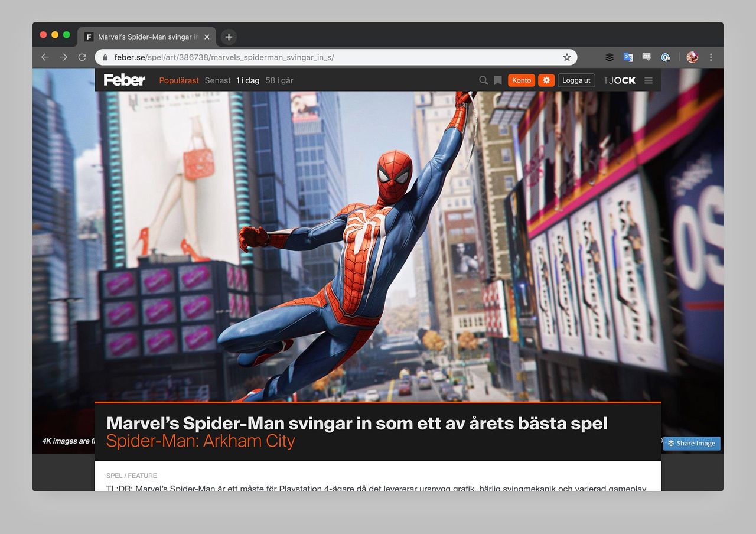
Task: Select the Marvel's Spider-Man browser tab
Action: pyautogui.click(x=148, y=37)
